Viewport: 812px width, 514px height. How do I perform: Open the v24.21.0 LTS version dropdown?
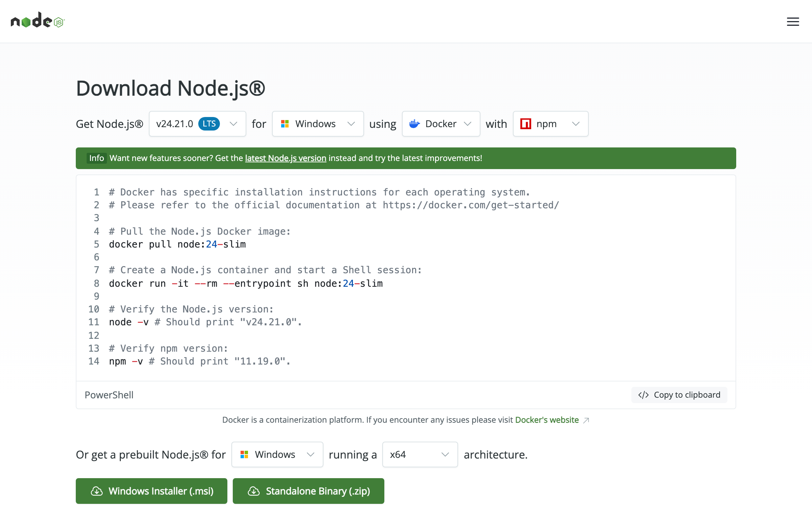point(197,124)
